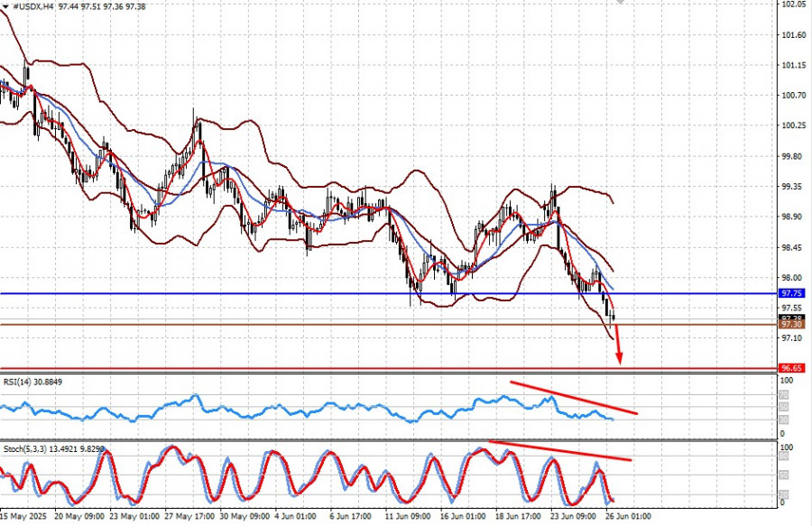Click the 98.00 price axis label
The height and width of the screenshot is (526, 812).
coord(793,278)
